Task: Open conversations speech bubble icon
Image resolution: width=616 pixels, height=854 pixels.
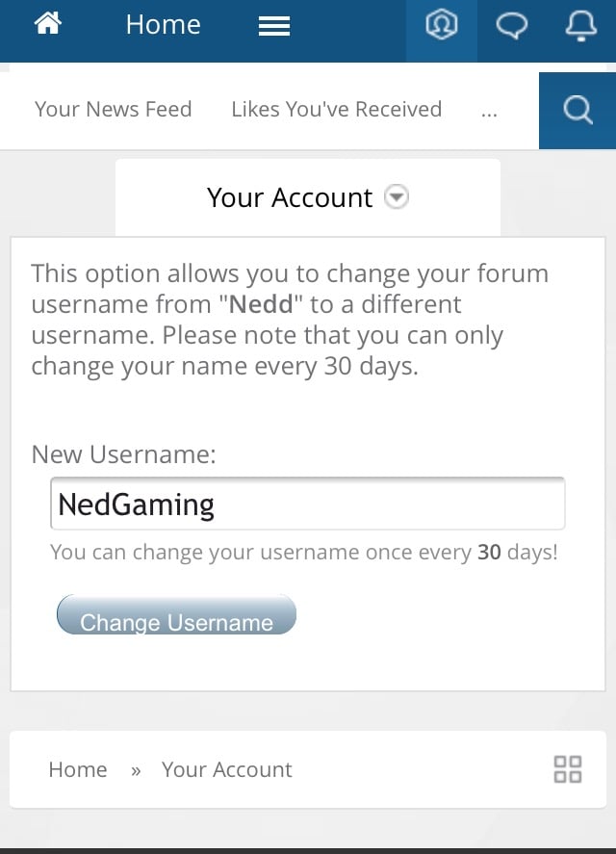Action: pyautogui.click(x=511, y=26)
